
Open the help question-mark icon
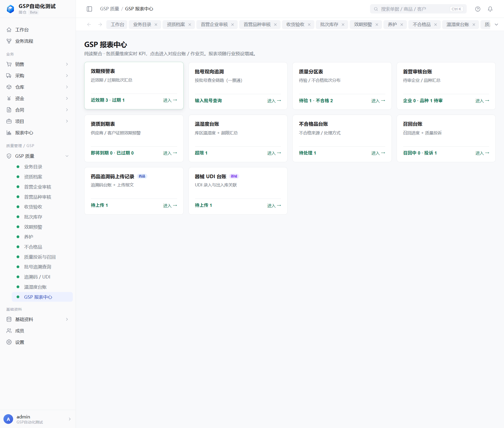478,9
